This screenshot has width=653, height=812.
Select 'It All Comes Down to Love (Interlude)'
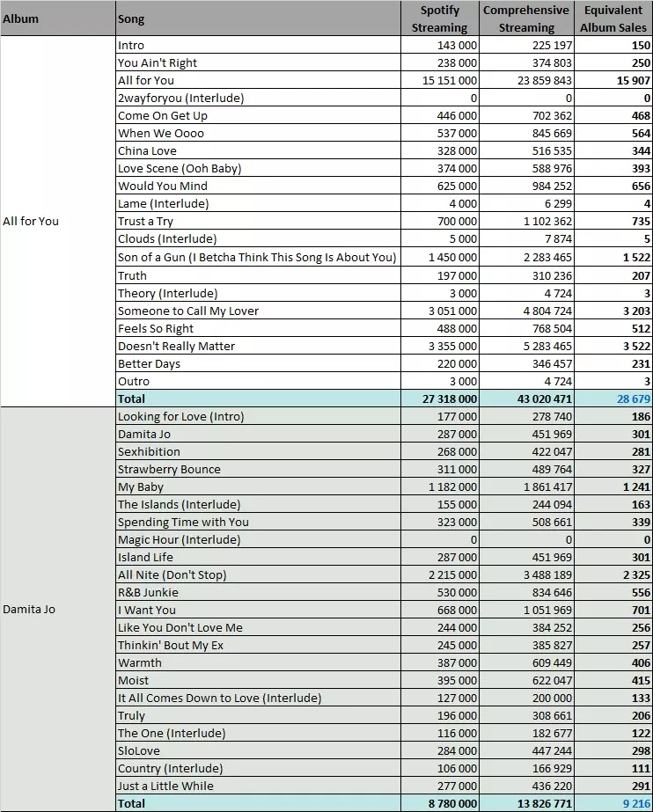258,698
